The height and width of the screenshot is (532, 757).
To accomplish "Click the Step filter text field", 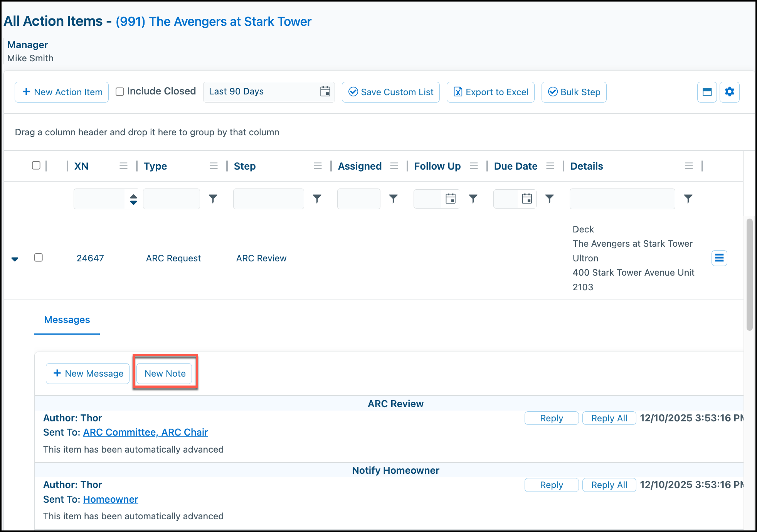I will [x=269, y=199].
